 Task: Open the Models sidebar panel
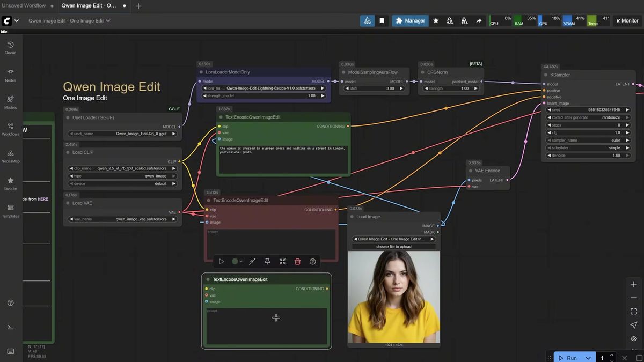[11, 102]
